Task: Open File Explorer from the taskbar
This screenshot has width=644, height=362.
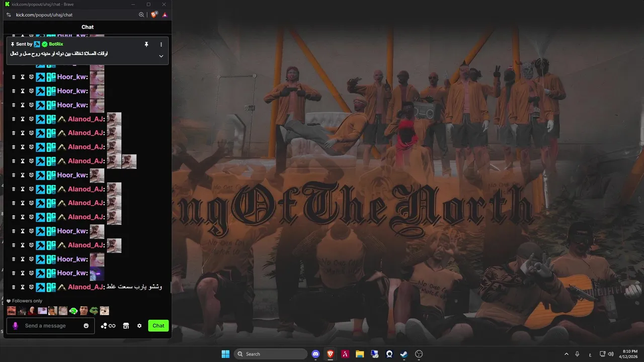Action: (x=360, y=354)
